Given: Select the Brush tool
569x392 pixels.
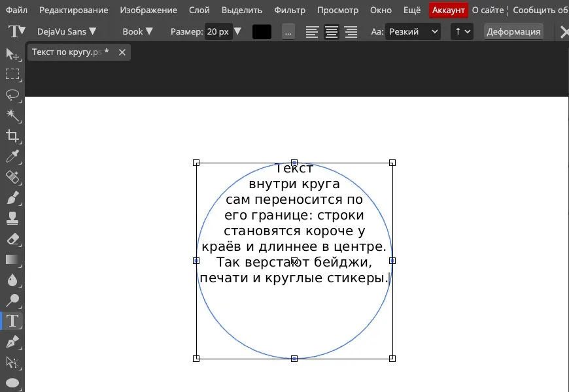Looking at the screenshot, I should click(12, 198).
